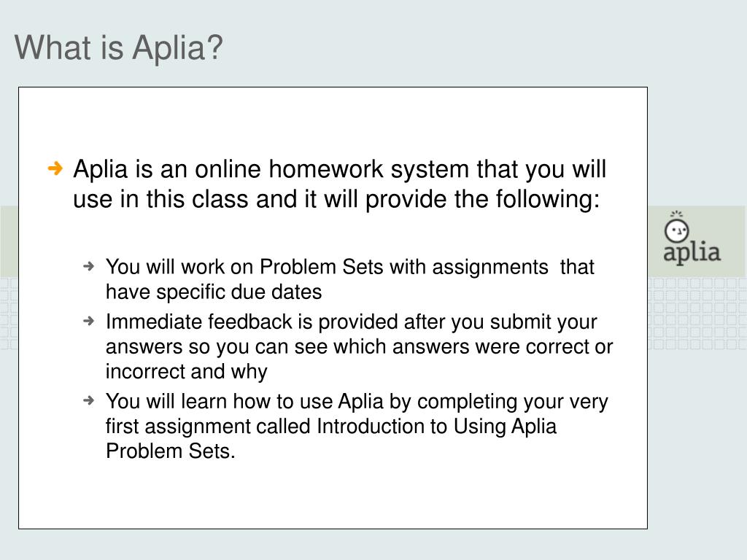Click the aplia logo face icon

[676, 231]
